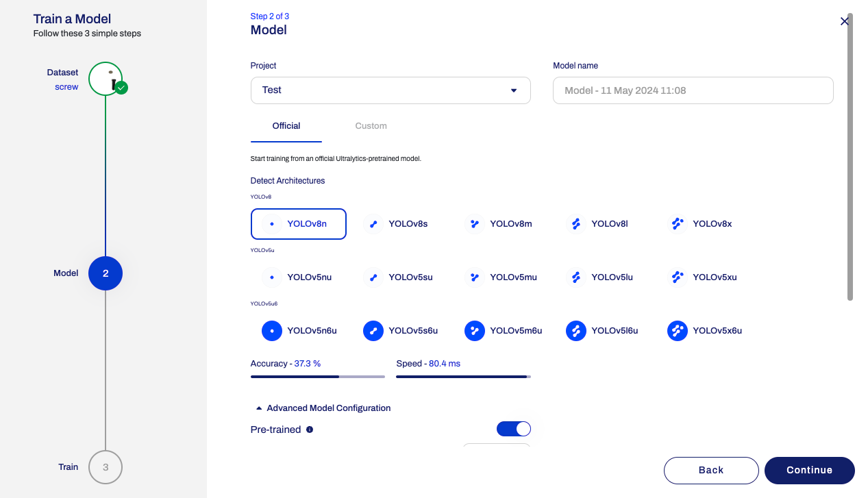Viewport: 868px width, 498px height.
Task: Open the Dataset step circle in sidebar
Action: tap(106, 79)
